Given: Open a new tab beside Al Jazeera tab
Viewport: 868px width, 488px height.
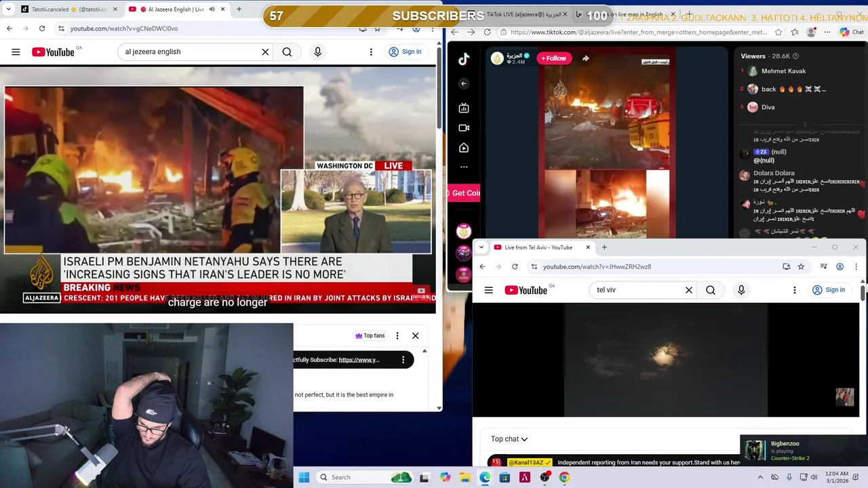Looking at the screenshot, I should pos(239,9).
